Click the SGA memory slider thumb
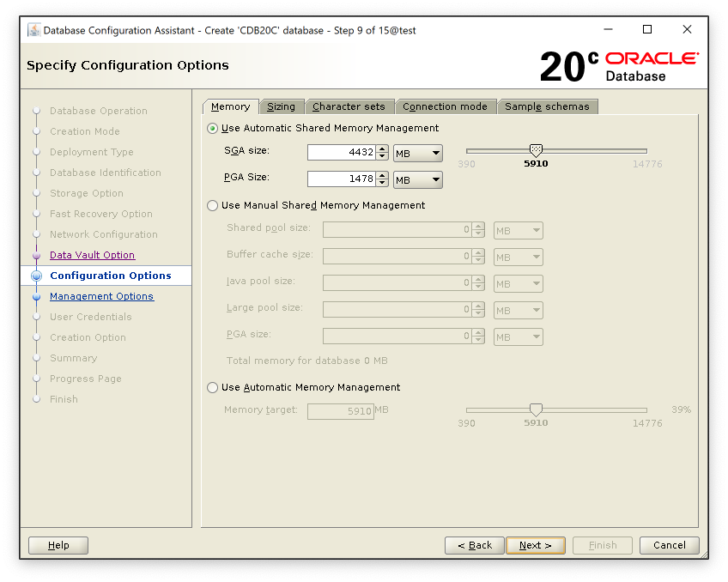 coord(536,151)
